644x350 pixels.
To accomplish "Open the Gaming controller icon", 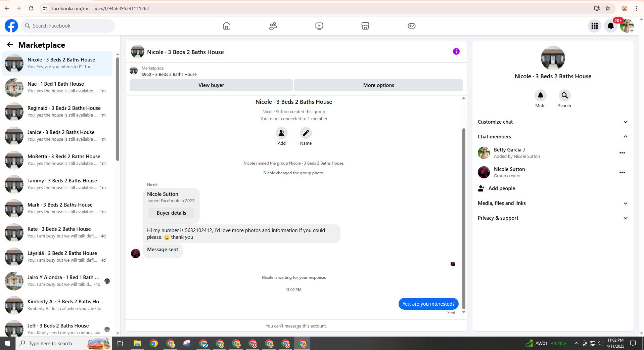I will pos(412,26).
